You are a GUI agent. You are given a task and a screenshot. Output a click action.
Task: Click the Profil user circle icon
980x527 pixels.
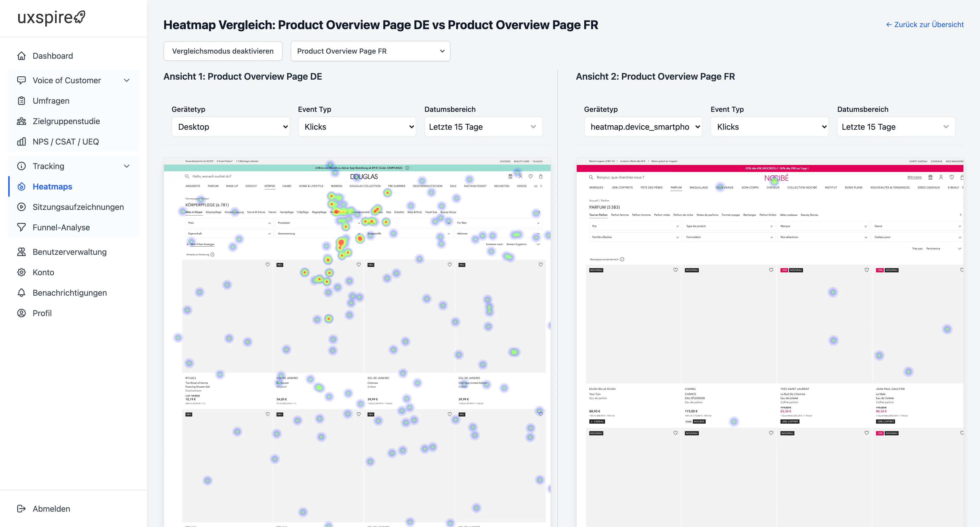pyautogui.click(x=21, y=313)
